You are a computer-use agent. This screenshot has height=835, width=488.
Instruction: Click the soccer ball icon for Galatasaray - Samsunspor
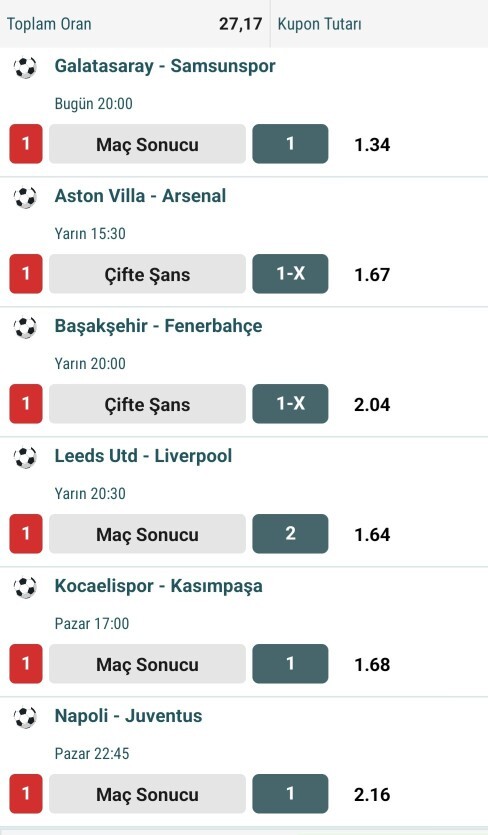(25, 68)
